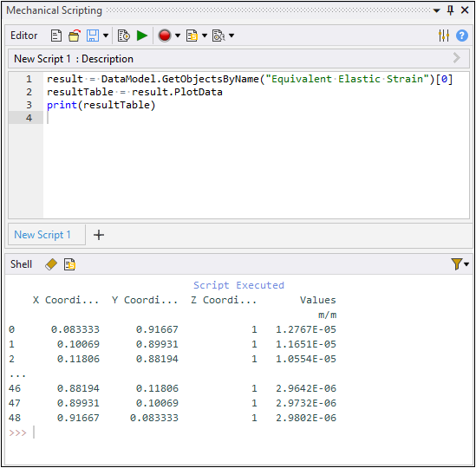Pin the Mechanical Scripting panel
476x468 pixels.
450,10
